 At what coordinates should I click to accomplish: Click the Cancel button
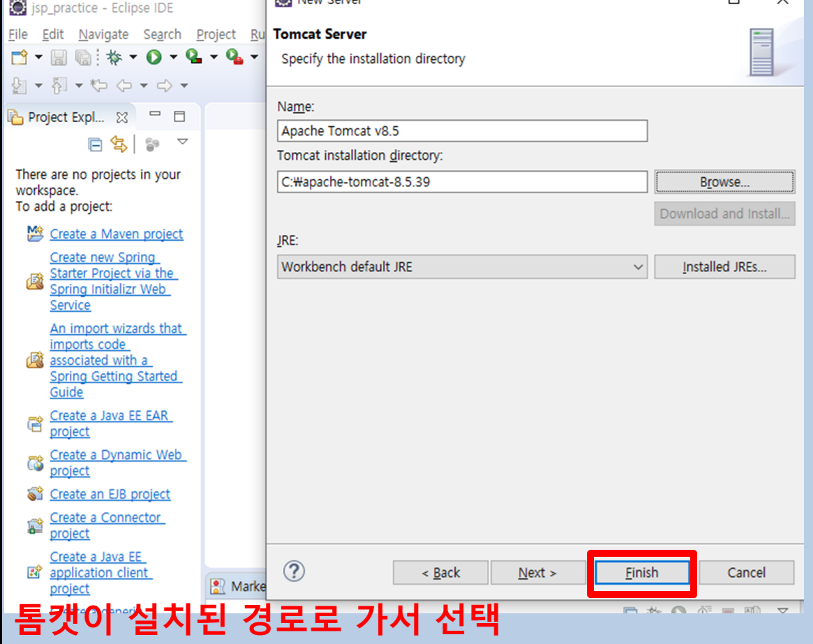coord(746,572)
